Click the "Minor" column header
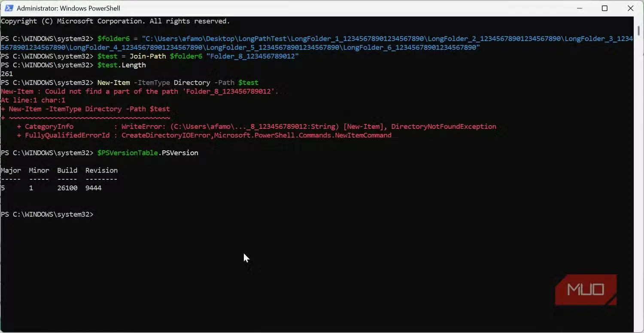This screenshot has height=333, width=644. pos(39,170)
